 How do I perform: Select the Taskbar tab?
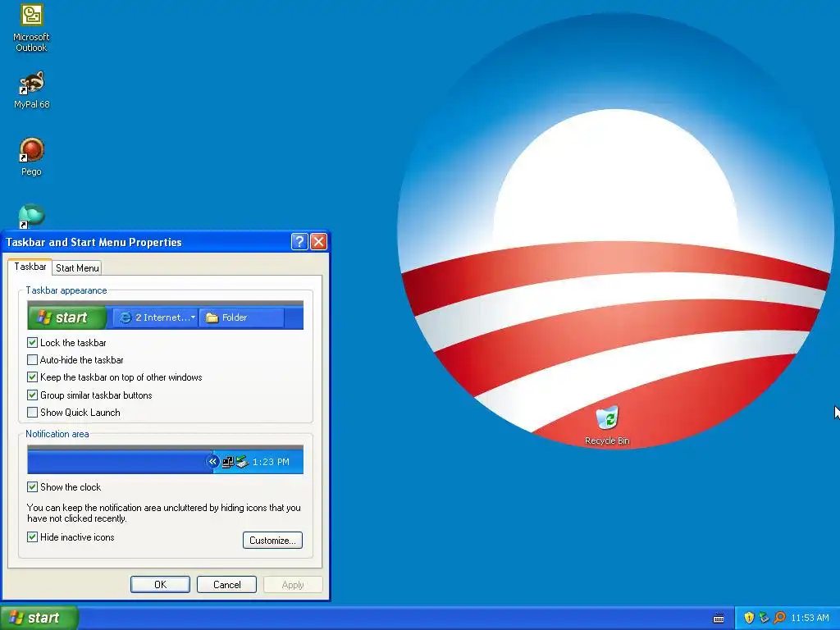tap(30, 267)
